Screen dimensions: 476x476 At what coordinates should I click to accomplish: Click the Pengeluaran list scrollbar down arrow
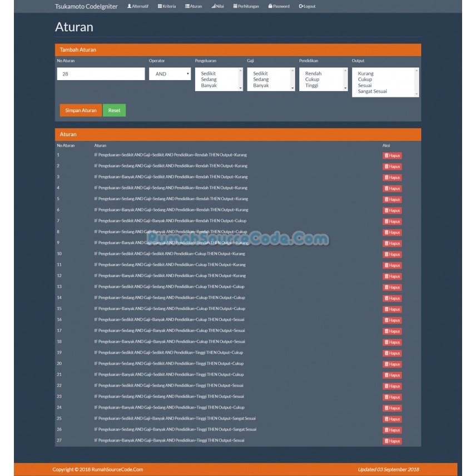pos(240,88)
